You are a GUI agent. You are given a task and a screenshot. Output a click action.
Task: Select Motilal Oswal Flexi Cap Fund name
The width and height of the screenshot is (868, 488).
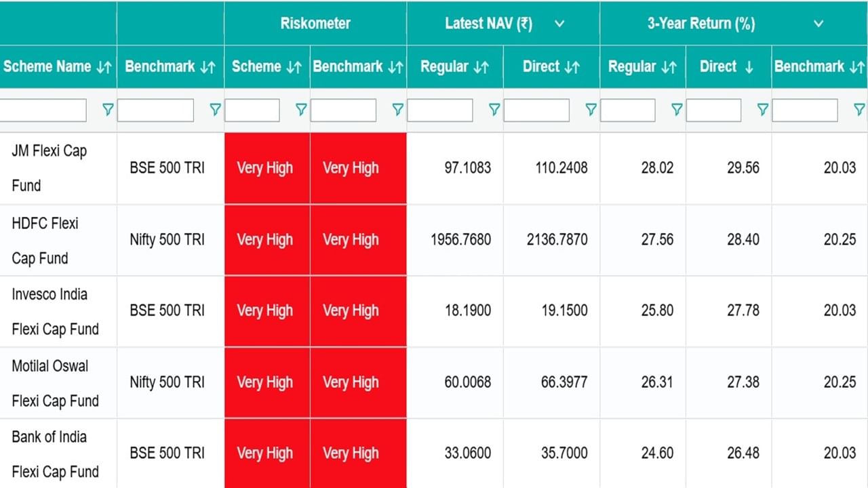point(55,383)
